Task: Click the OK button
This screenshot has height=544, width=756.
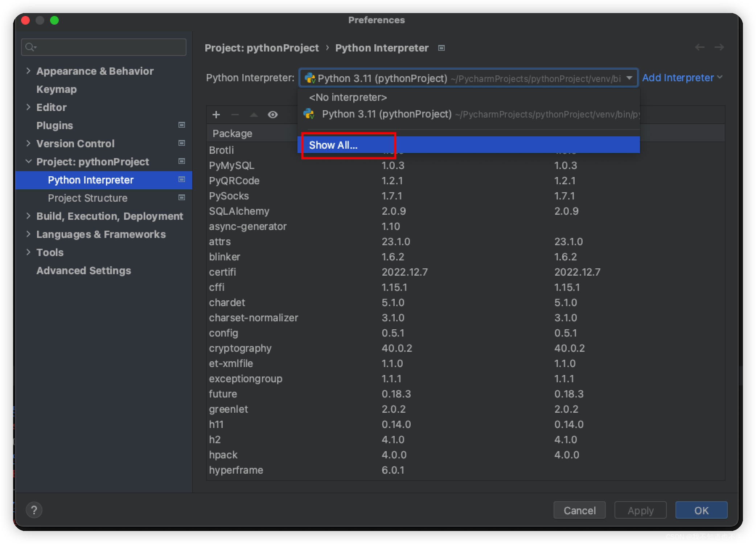Action: point(701,510)
